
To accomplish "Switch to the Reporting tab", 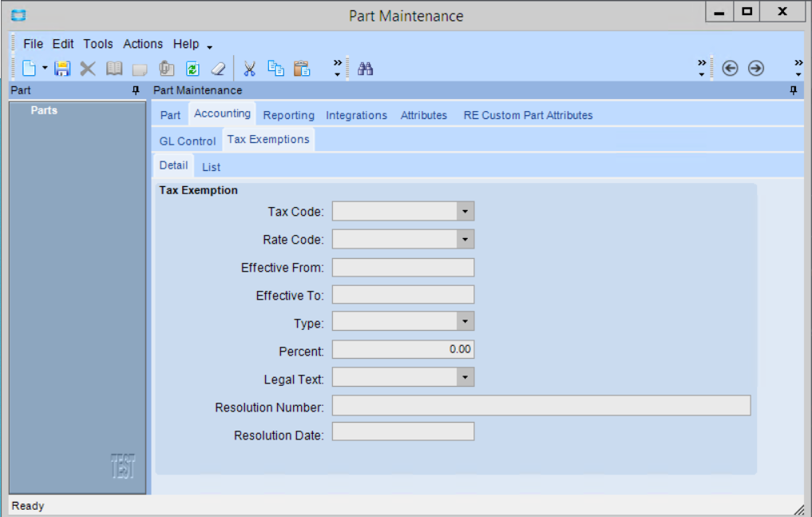I will pyautogui.click(x=288, y=115).
